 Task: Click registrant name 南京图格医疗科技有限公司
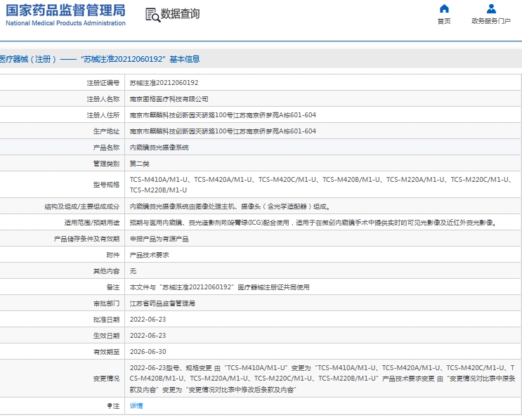[169, 99]
